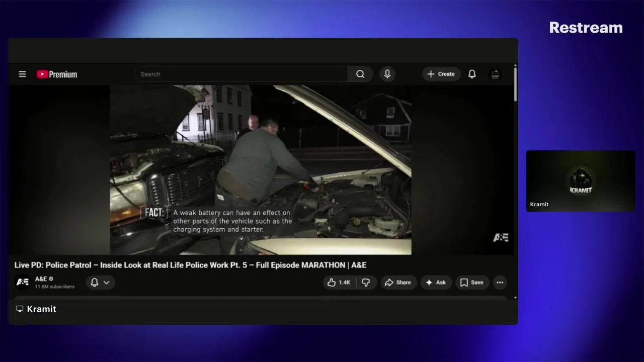Screen dimensions: 644x362
Task: Open account avatar menu in header
Action: [495, 74]
